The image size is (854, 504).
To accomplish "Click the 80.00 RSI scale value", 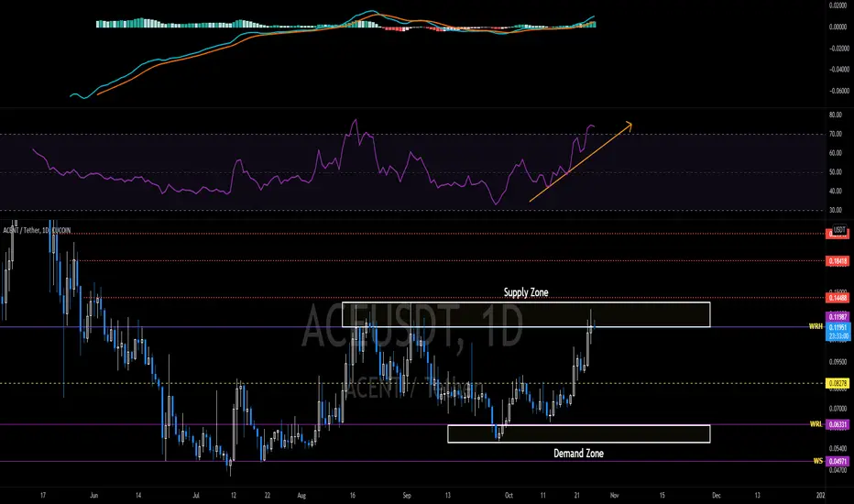I will (x=836, y=115).
